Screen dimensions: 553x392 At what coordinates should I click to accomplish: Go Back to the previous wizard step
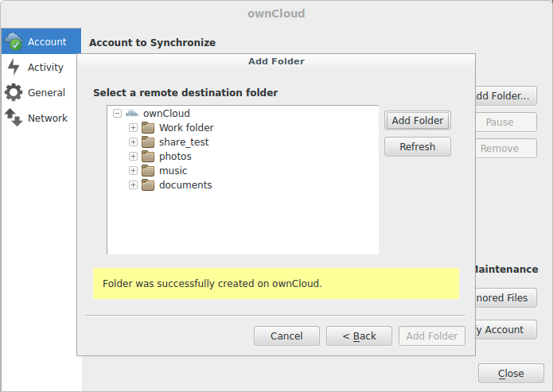[x=359, y=336]
